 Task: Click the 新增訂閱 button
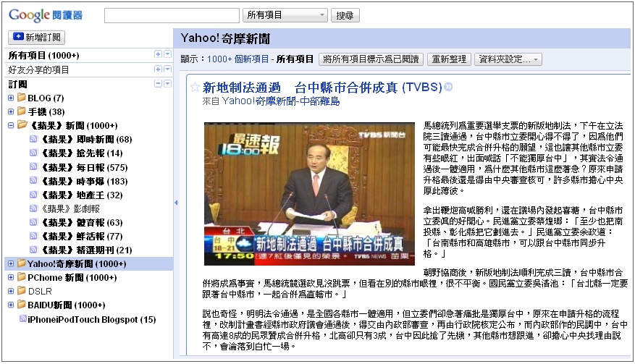36,37
